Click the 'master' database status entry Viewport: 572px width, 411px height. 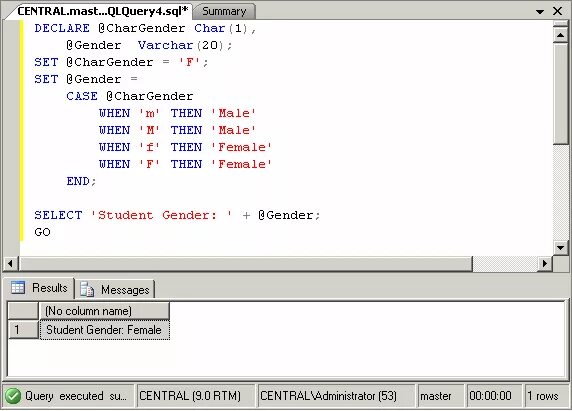pyautogui.click(x=436, y=396)
